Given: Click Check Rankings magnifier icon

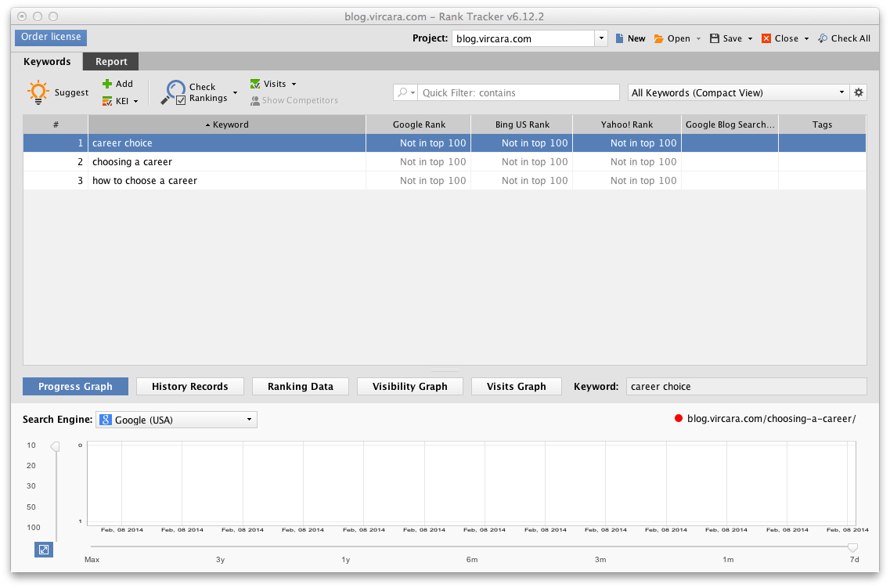Looking at the screenshot, I should [x=175, y=92].
